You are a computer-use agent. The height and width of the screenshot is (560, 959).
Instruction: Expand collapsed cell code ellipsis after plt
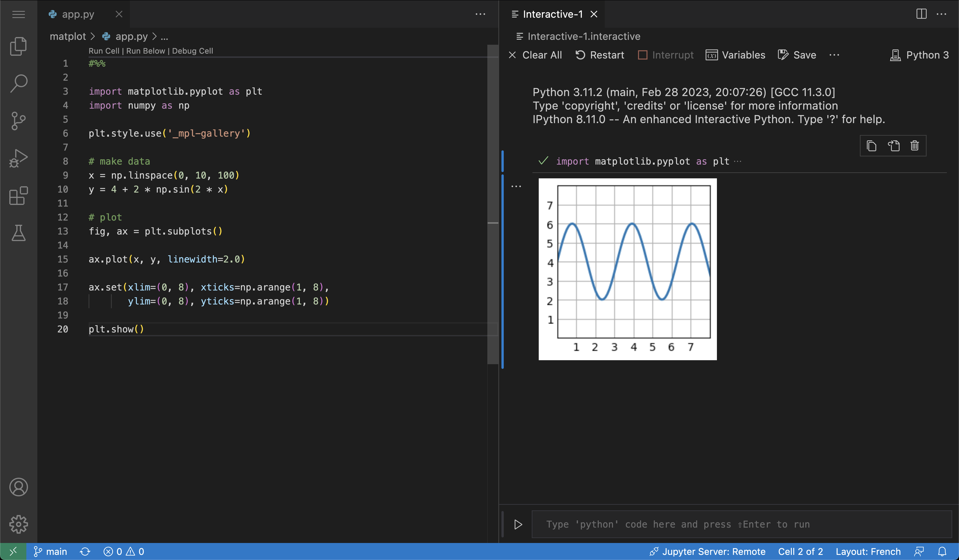click(737, 161)
